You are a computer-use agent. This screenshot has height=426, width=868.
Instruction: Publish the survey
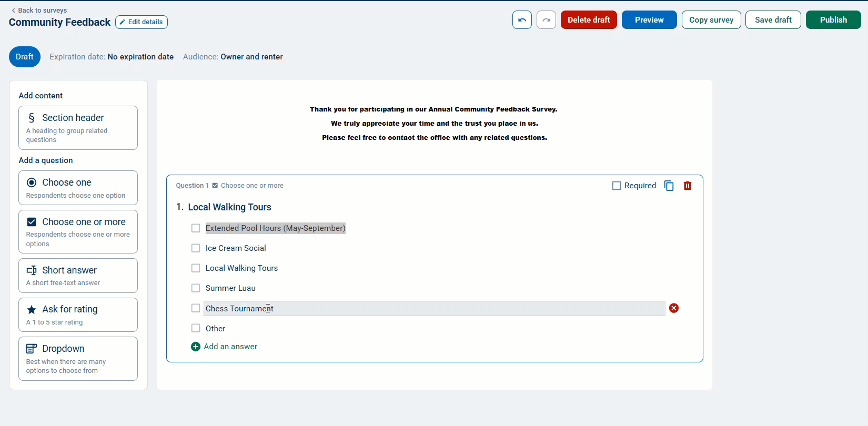(833, 20)
